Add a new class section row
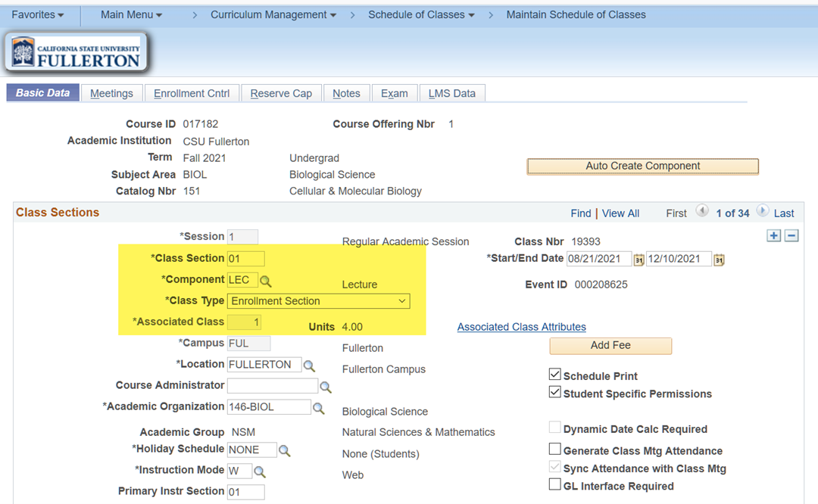818x504 pixels. pyautogui.click(x=773, y=235)
